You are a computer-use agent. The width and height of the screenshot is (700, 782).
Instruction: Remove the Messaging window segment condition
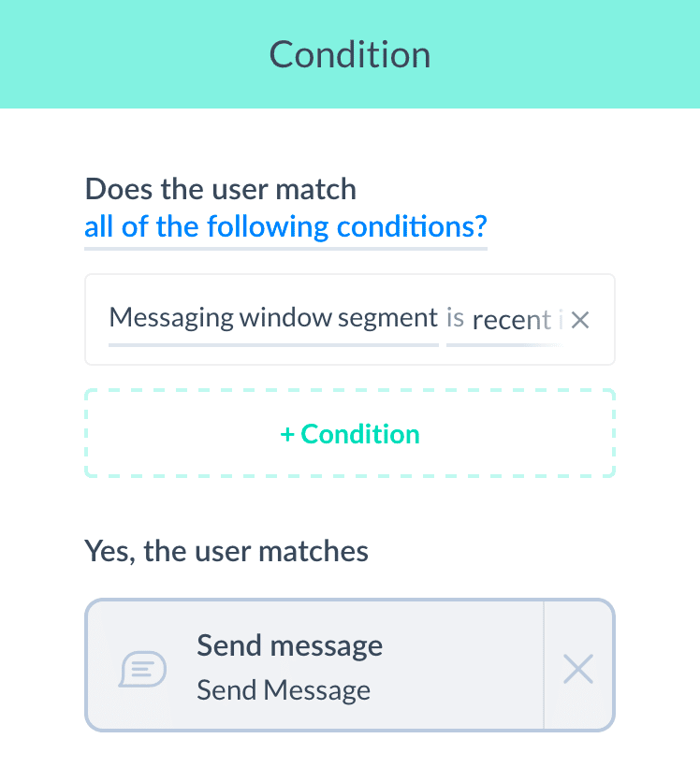(x=580, y=320)
